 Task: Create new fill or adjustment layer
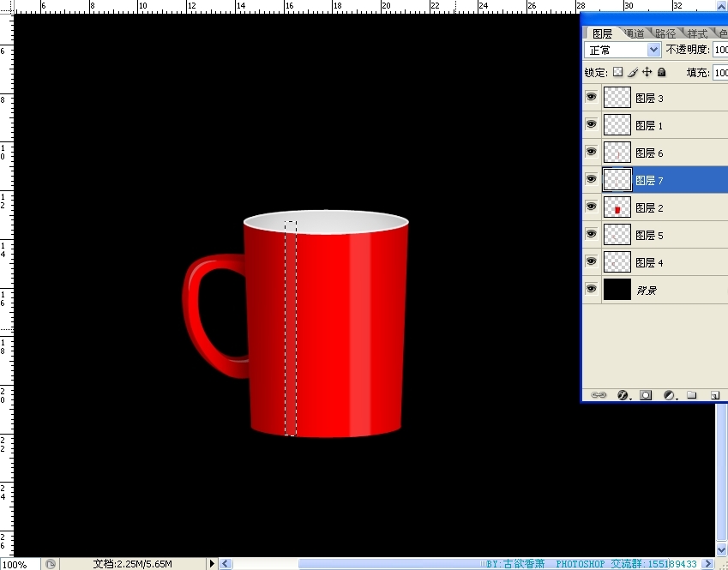669,395
